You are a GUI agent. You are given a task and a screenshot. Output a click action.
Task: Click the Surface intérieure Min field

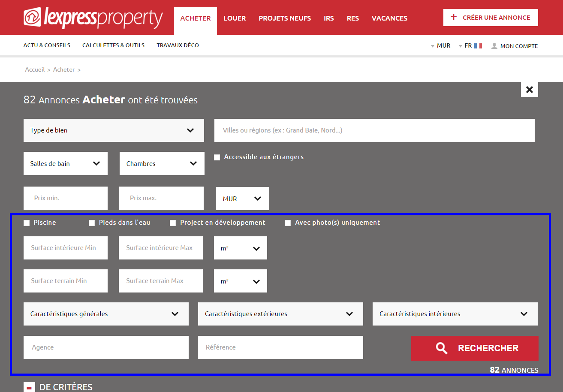click(66, 248)
